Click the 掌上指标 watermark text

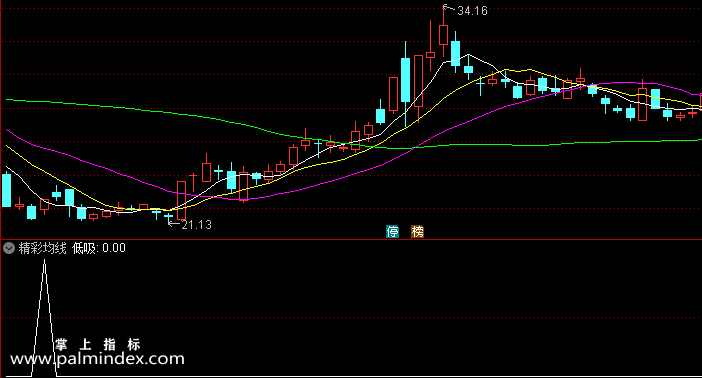tap(98, 344)
